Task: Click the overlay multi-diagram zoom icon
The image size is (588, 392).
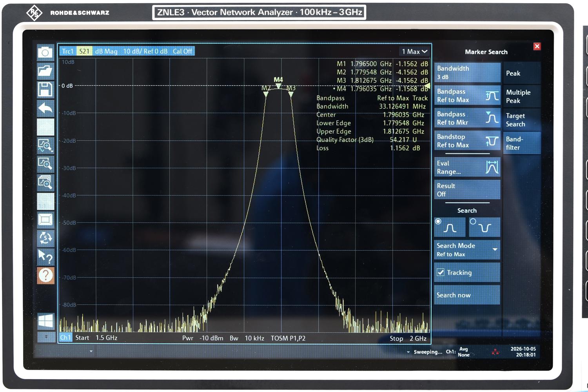Action: pyautogui.click(x=45, y=182)
